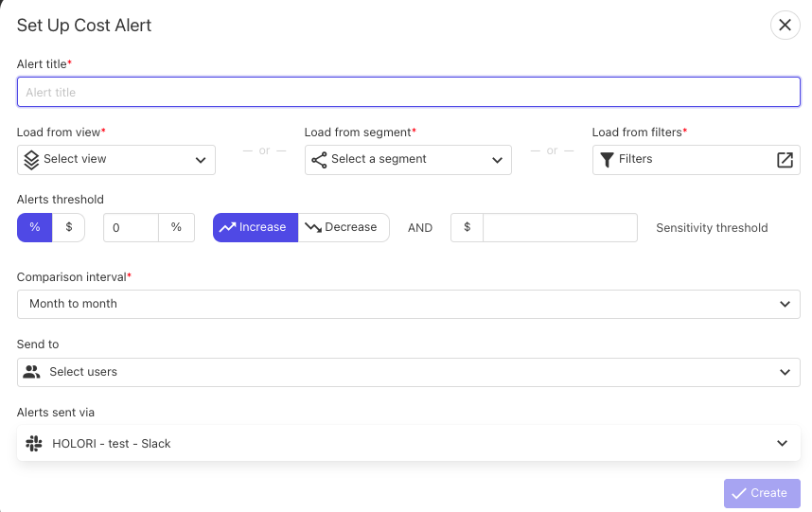Viewport: 812px width, 512px height.
Task: Click the Alert title input field
Action: 409,92
